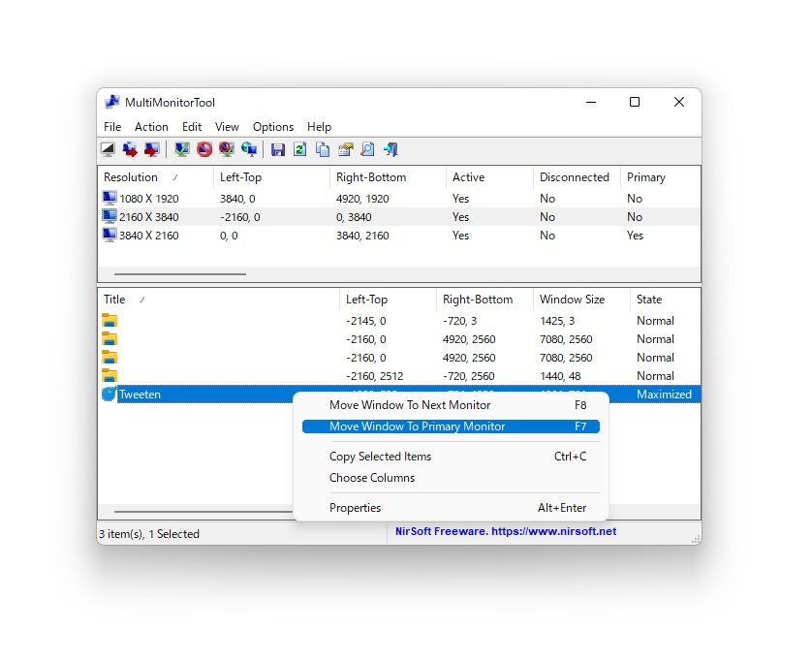Sort monitors by Disconnected column header
The height and width of the screenshot is (663, 812).
coord(577,177)
